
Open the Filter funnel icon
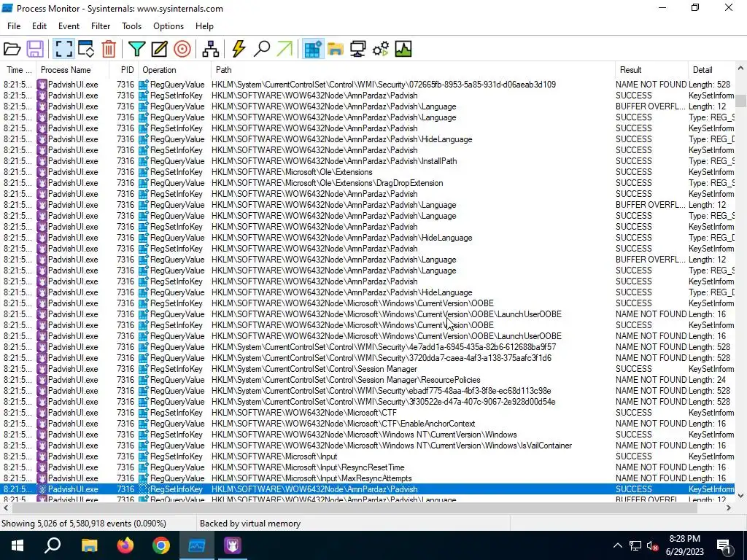click(136, 49)
